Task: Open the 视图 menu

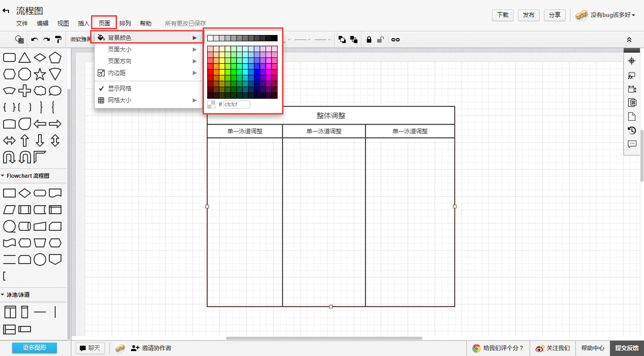Action: point(63,24)
